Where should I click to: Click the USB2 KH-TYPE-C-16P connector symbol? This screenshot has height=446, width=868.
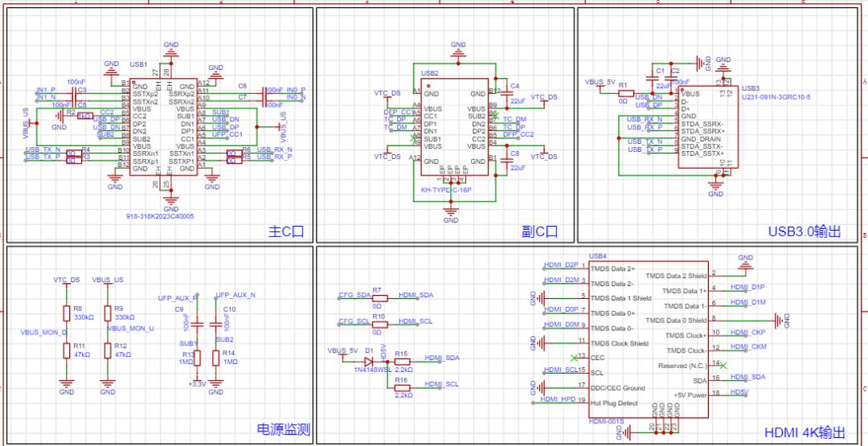point(455,127)
